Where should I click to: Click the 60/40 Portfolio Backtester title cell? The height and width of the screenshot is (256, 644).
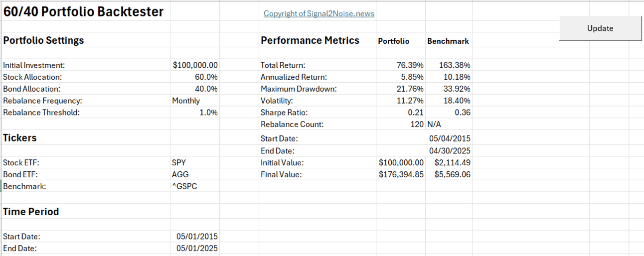click(x=84, y=11)
